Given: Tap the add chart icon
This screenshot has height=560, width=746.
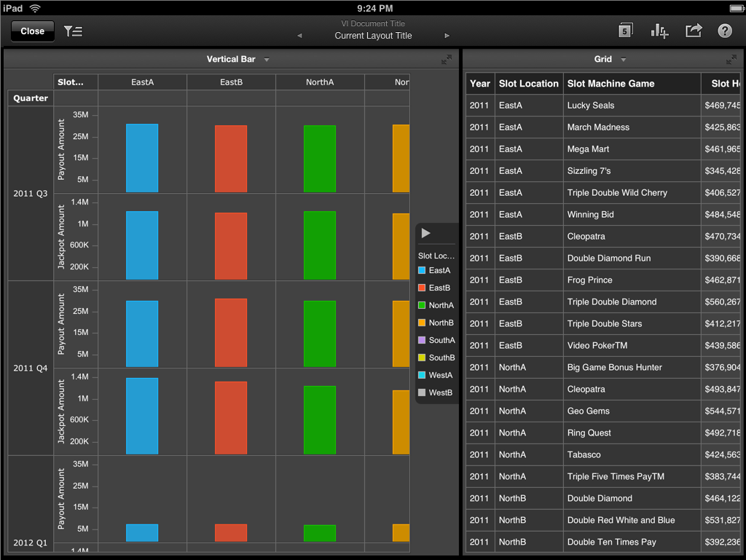Looking at the screenshot, I should tap(659, 31).
